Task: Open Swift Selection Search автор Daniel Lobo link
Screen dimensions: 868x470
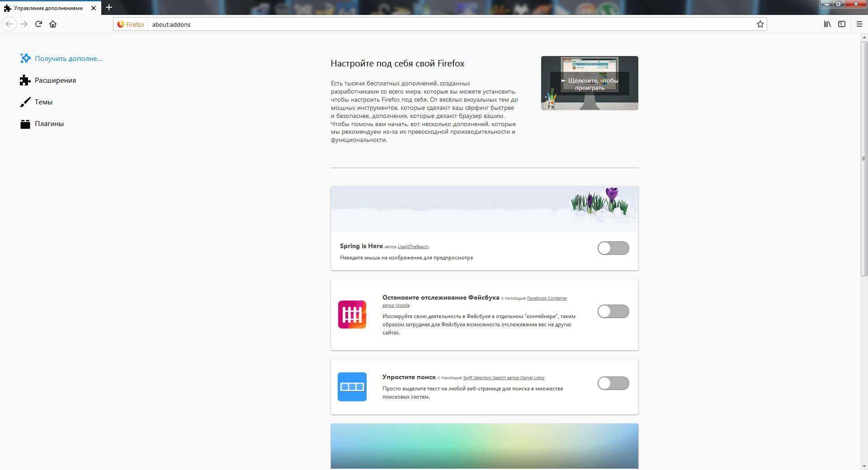Action: click(x=504, y=378)
